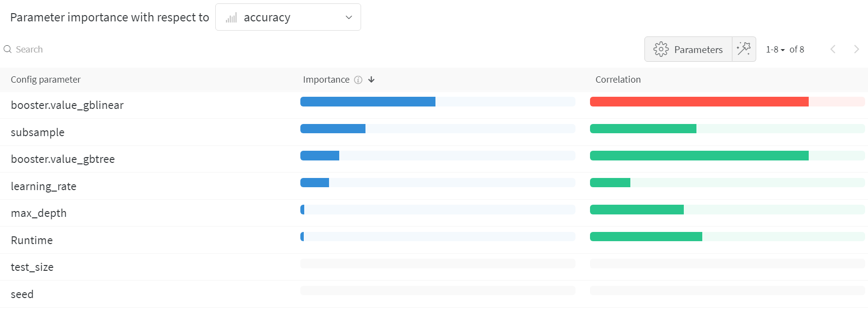
Task: Click the red correlation bar for booster.value_gblinear
Action: (699, 102)
